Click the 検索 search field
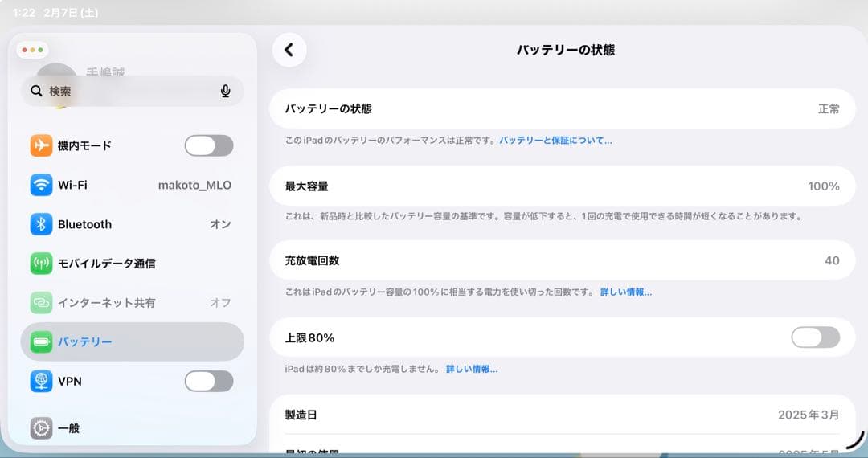The image size is (868, 458). [x=133, y=92]
